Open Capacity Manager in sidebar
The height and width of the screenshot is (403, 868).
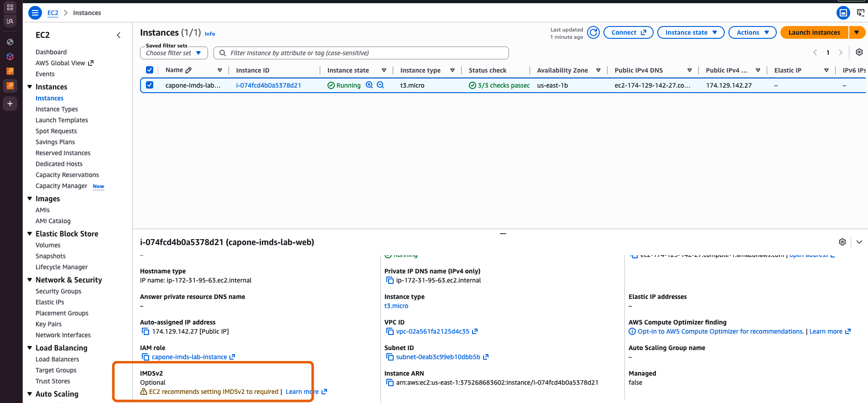pyautogui.click(x=61, y=186)
